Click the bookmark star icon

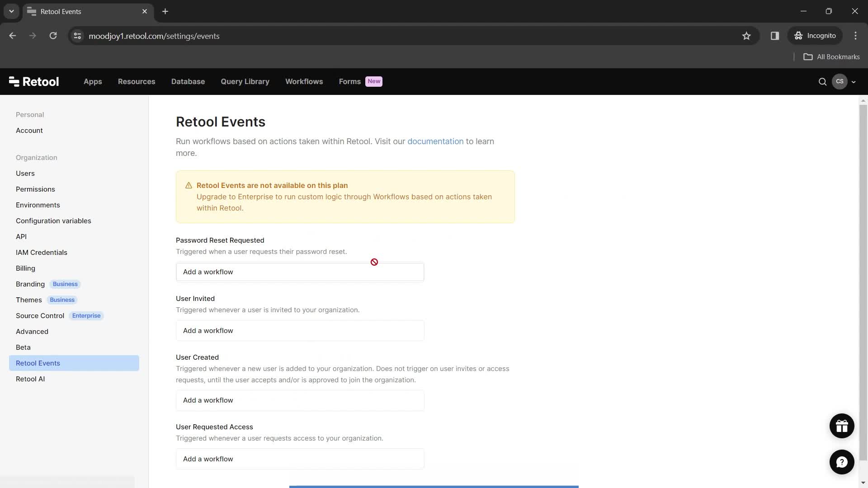747,36
